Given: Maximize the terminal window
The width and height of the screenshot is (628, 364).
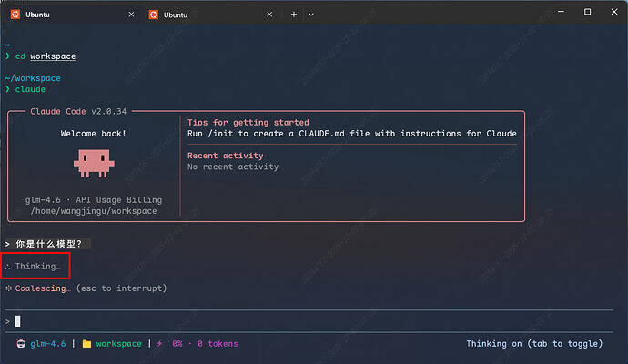Looking at the screenshot, I should pyautogui.click(x=587, y=12).
